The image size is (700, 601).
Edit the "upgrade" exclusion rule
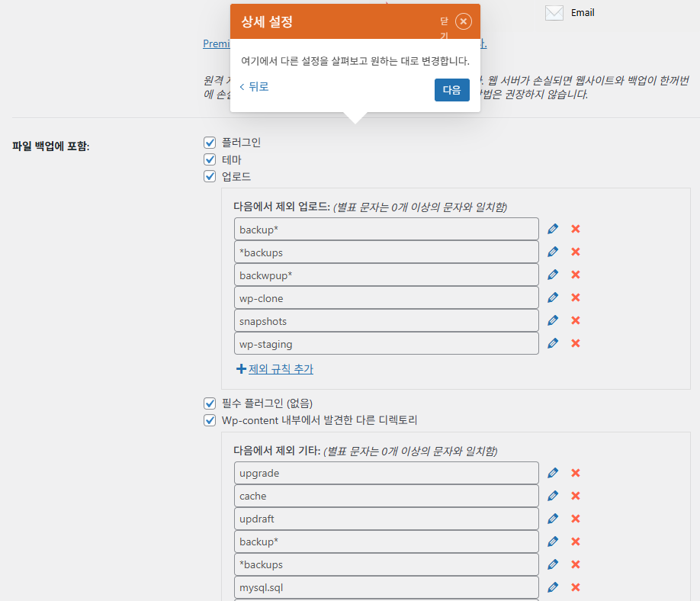pos(552,472)
